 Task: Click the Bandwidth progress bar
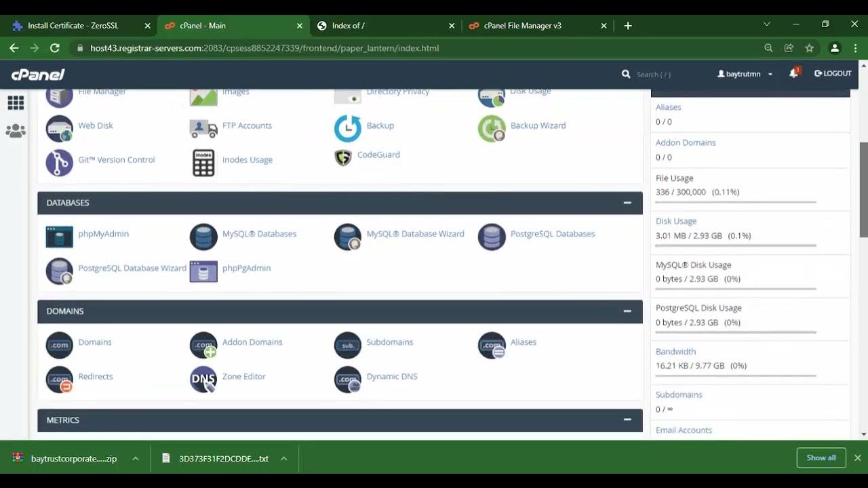click(736, 375)
